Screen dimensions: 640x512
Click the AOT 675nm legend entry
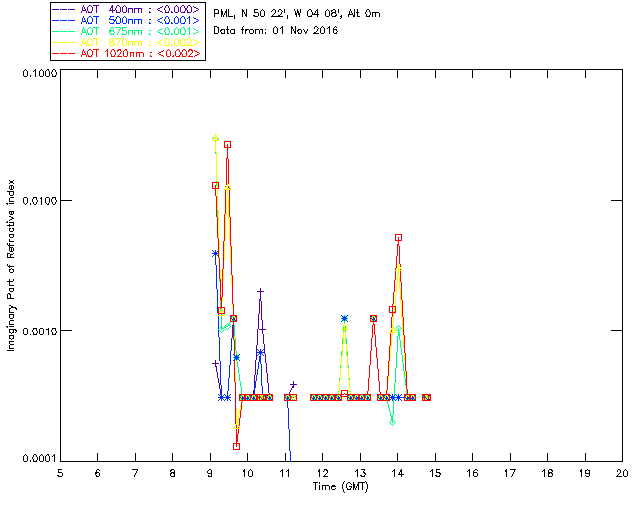click(x=127, y=31)
